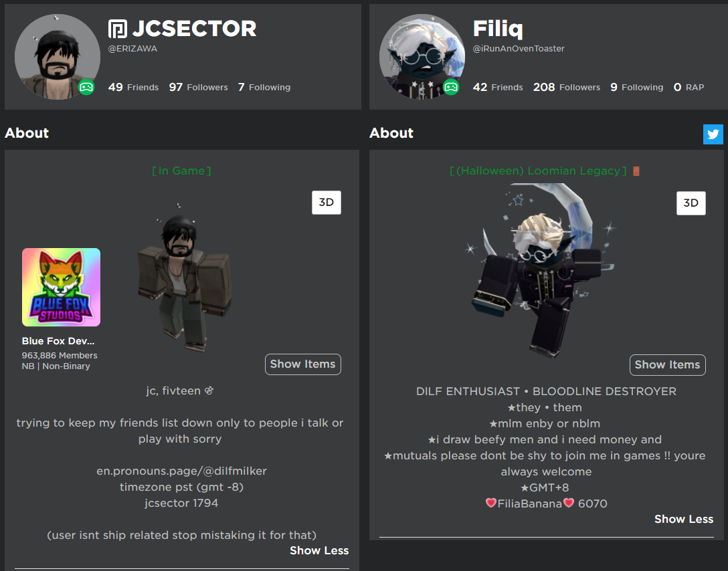Click the Twitter icon beside Filiq's About

(x=713, y=134)
